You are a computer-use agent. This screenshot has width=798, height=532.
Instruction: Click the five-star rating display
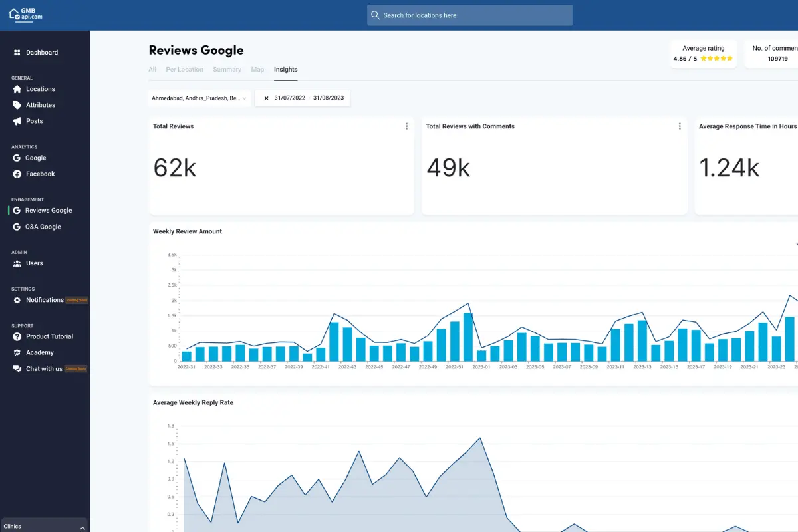[717, 59]
